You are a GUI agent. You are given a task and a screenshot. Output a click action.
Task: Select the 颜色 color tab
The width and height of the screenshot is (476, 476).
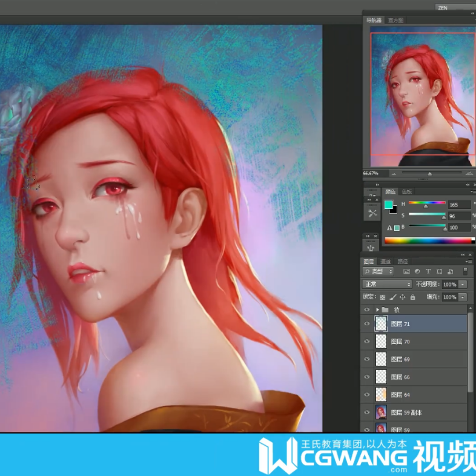point(390,191)
